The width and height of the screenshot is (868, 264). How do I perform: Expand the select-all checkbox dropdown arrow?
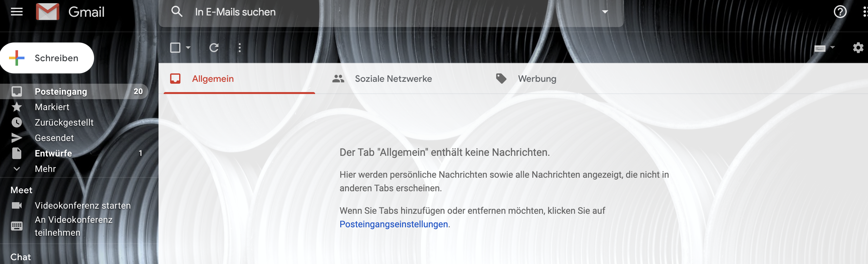point(188,47)
